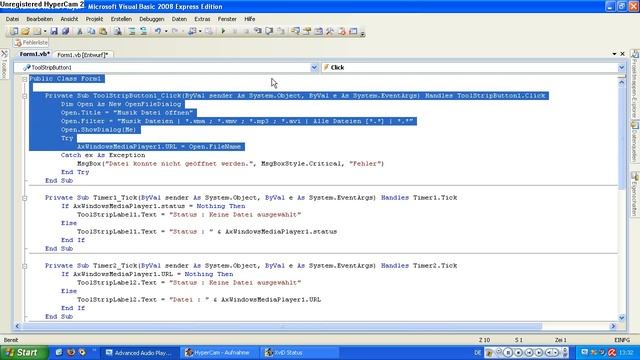Start debugging with the green play icon
Screen dimensions: 640x360
223,31
